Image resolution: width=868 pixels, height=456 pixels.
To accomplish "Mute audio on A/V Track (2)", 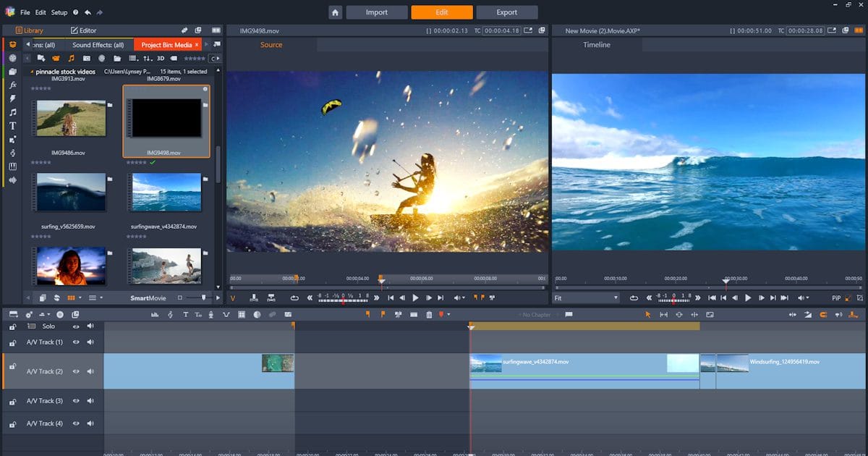I will pos(90,371).
